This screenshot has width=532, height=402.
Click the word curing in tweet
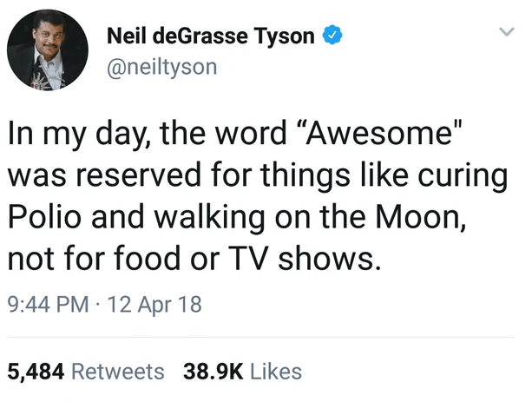pos(463,177)
